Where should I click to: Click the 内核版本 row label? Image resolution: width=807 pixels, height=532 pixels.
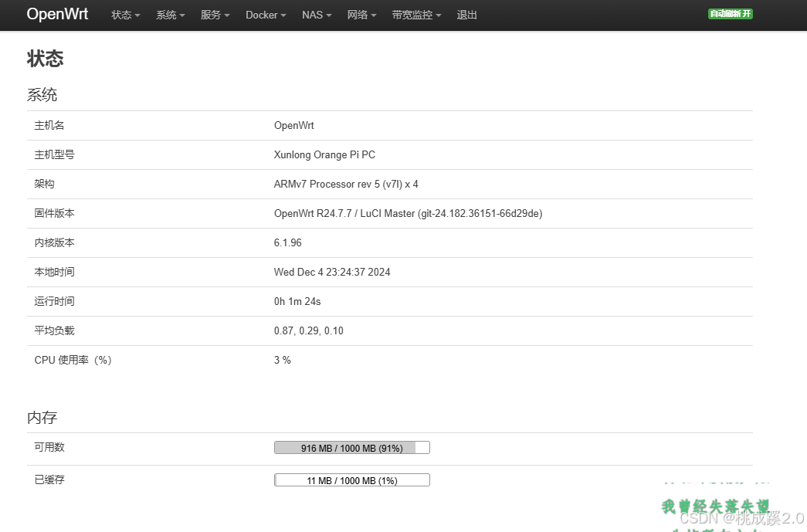click(x=55, y=243)
